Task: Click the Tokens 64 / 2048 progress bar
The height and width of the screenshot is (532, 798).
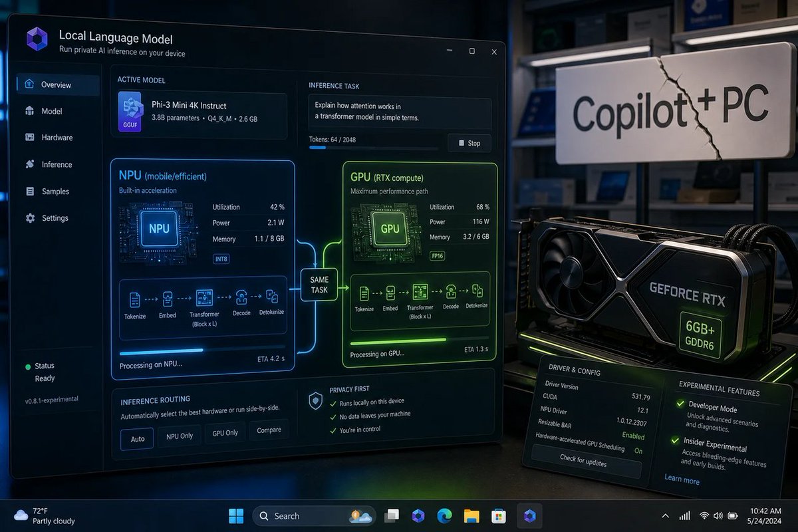Action: 374,148
